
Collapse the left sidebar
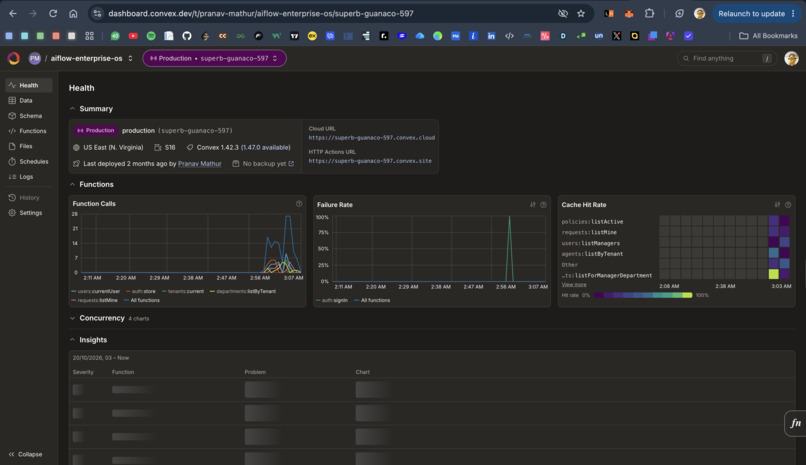tap(26, 454)
